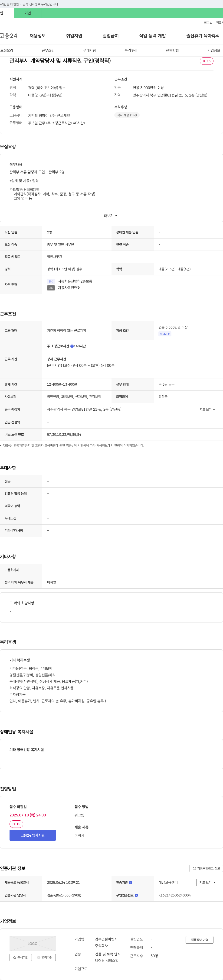Switch to the 기업 tab
Image resolution: width=223 pixels, height=980 pixels.
[28, 13]
